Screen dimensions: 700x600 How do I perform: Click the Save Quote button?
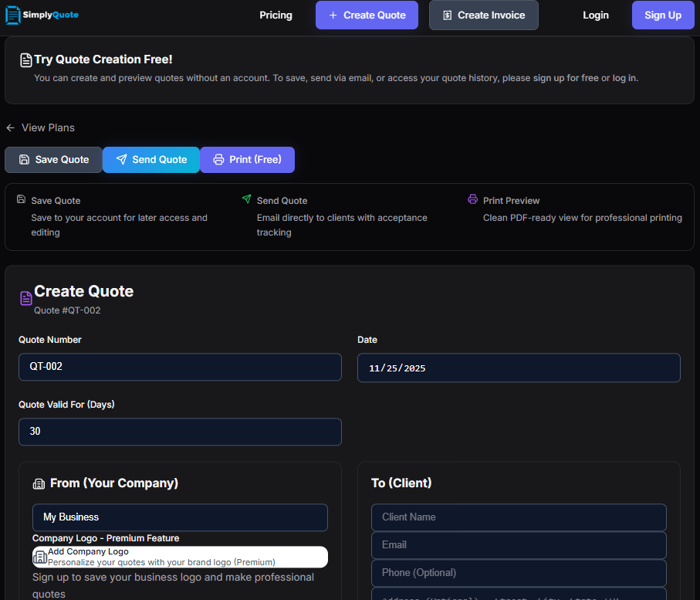click(x=53, y=160)
